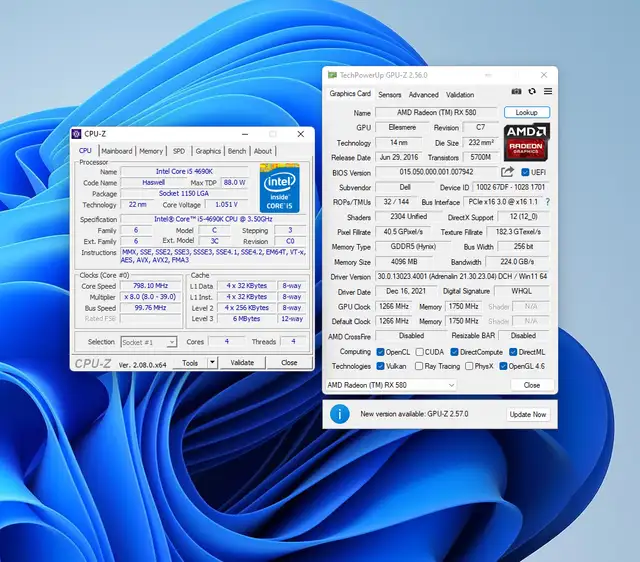
Task: Click Close button in GPU-Z
Action: (532, 385)
